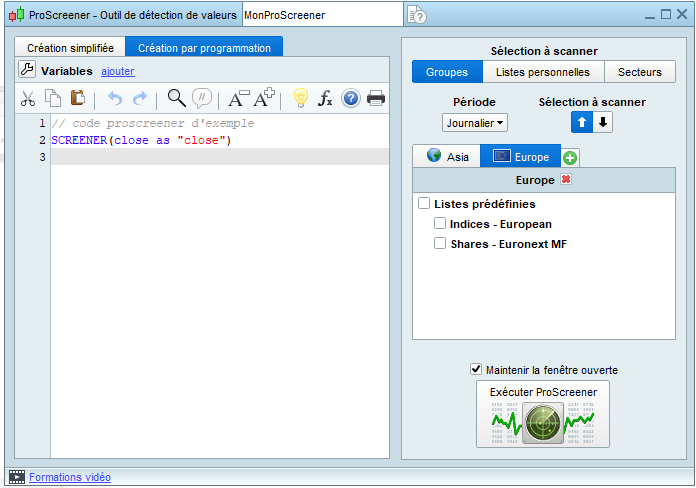Click the SCREENER keyword on line 2
Image resolution: width=696 pixels, height=488 pixels.
79,140
